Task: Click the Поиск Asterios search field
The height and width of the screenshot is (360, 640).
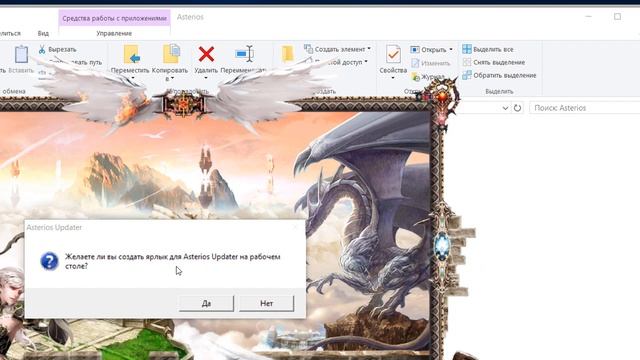Action: click(584, 108)
